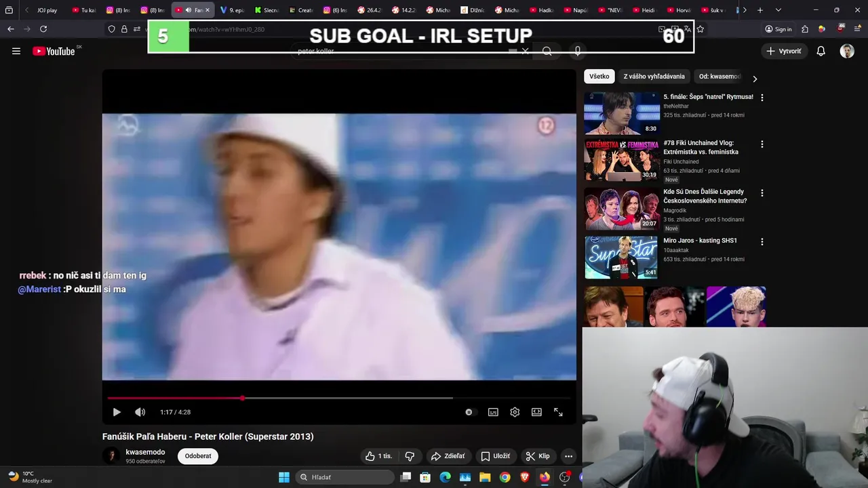
Task: Open the YouTube guide hamburger menu
Action: pyautogui.click(x=16, y=51)
